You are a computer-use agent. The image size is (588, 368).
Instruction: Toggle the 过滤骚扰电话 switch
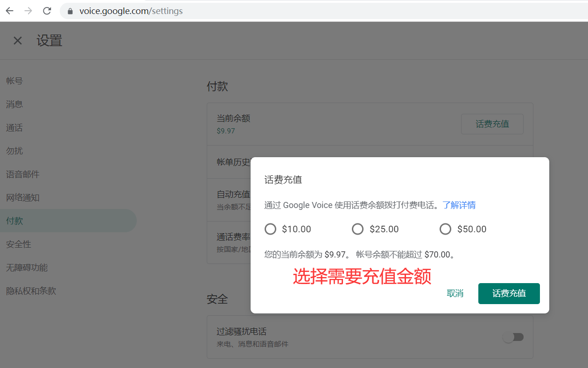pos(514,337)
